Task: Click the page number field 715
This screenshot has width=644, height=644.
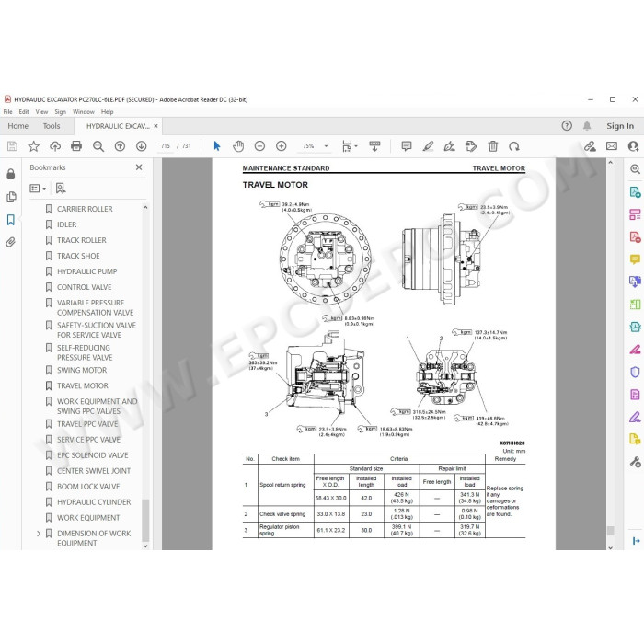Action: pos(166,146)
